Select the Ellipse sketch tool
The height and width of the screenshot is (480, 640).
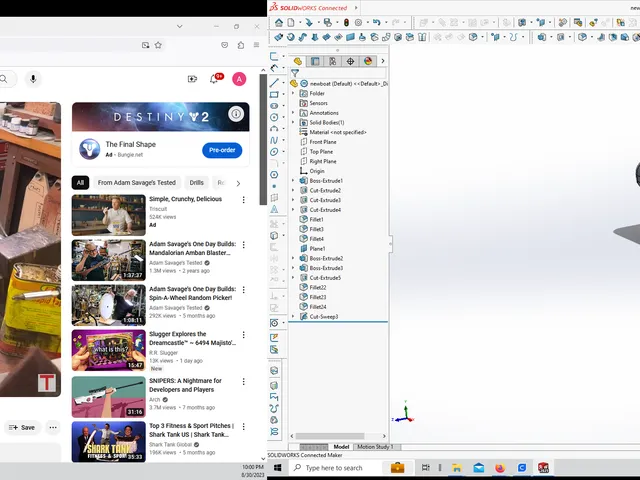[274, 151]
